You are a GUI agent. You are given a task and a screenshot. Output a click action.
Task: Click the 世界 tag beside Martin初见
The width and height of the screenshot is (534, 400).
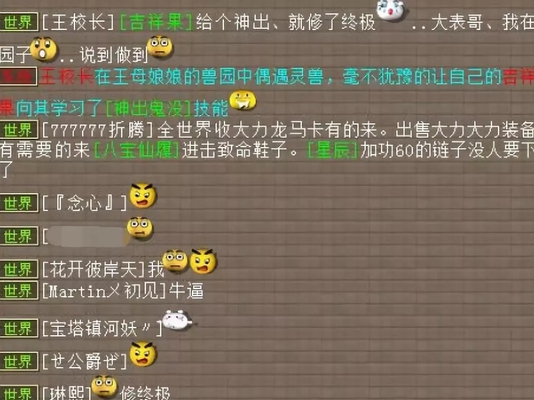(x=19, y=290)
